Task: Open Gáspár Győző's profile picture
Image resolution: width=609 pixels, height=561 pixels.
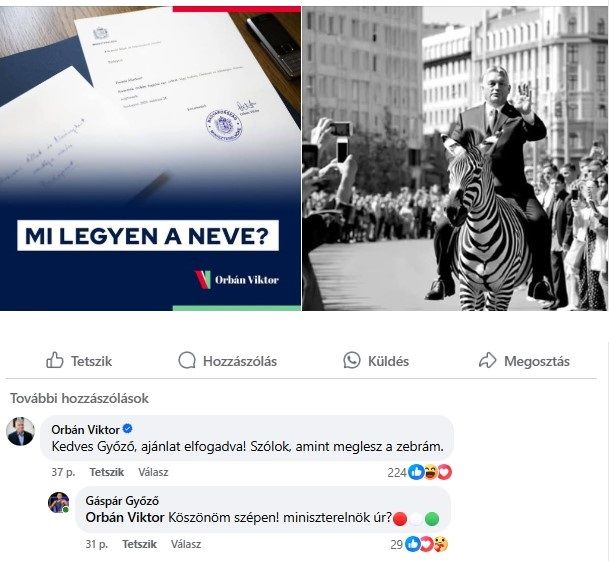Action: click(58, 502)
